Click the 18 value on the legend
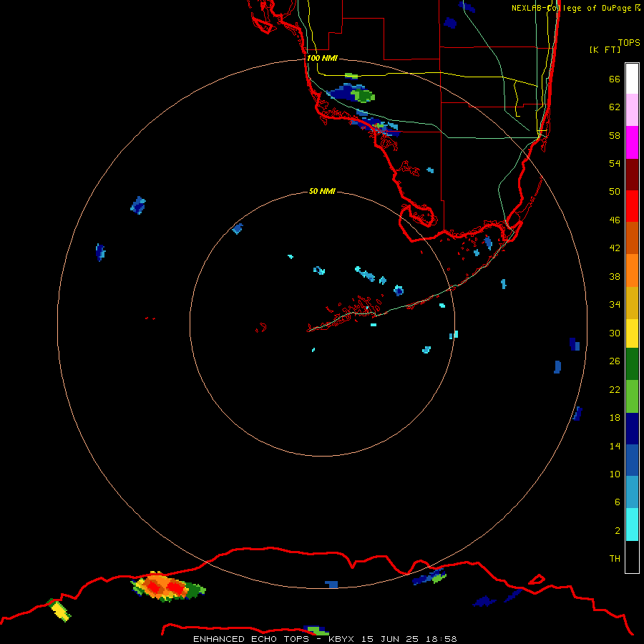 (x=615, y=418)
